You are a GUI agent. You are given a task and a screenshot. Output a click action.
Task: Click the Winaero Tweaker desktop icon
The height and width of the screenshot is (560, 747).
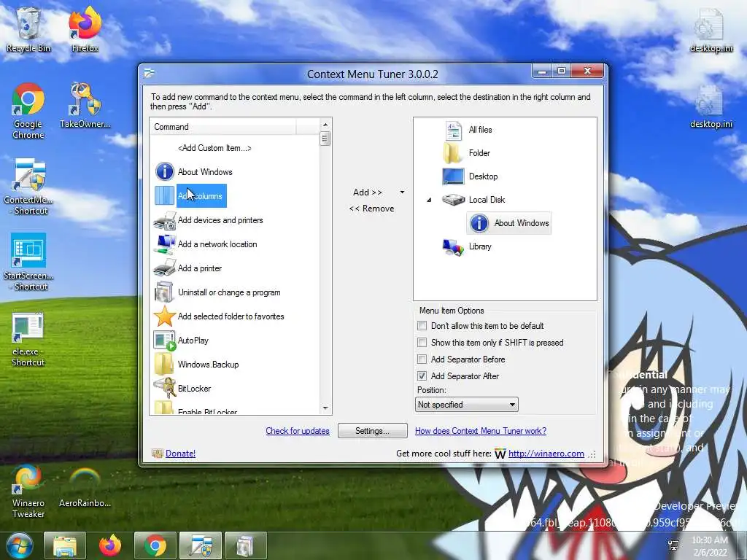(x=28, y=491)
